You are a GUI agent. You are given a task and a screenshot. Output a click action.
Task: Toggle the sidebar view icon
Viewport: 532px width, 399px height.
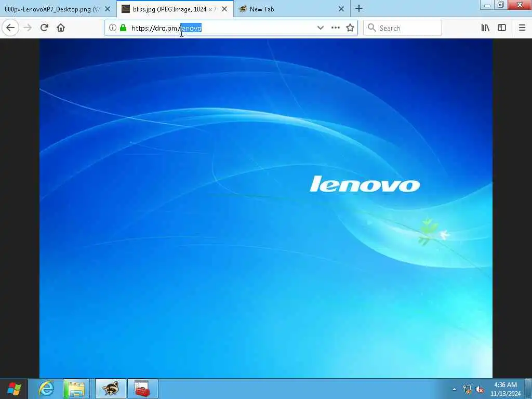(502, 28)
